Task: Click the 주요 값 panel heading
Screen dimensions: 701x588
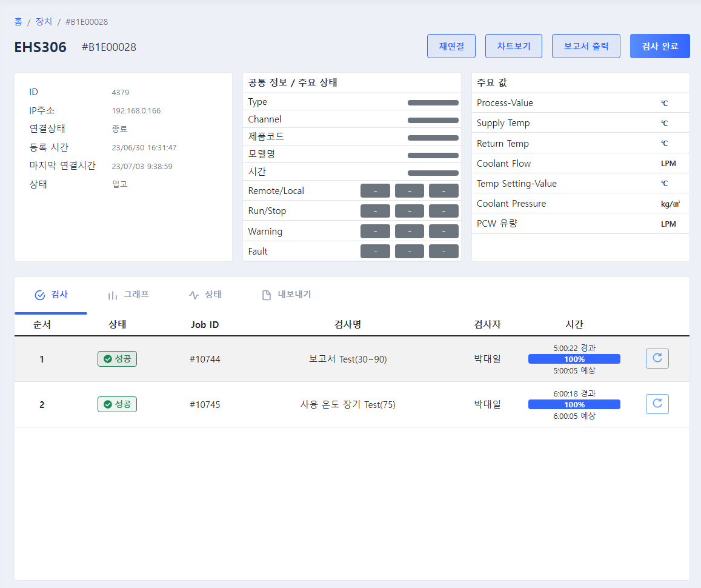Action: click(492, 82)
